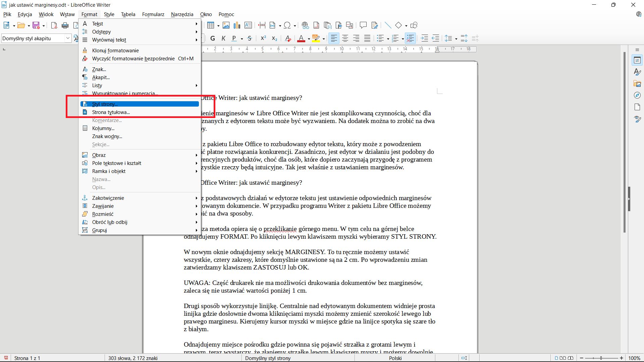
Task: Insert a hyperlink using the globe icon
Action: coord(305,25)
